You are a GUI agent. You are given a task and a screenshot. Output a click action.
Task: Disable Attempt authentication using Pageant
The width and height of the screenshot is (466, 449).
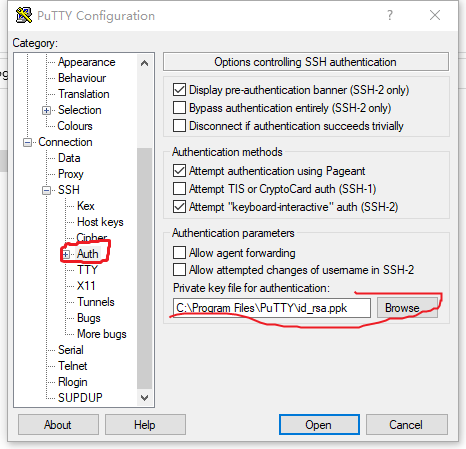point(179,171)
